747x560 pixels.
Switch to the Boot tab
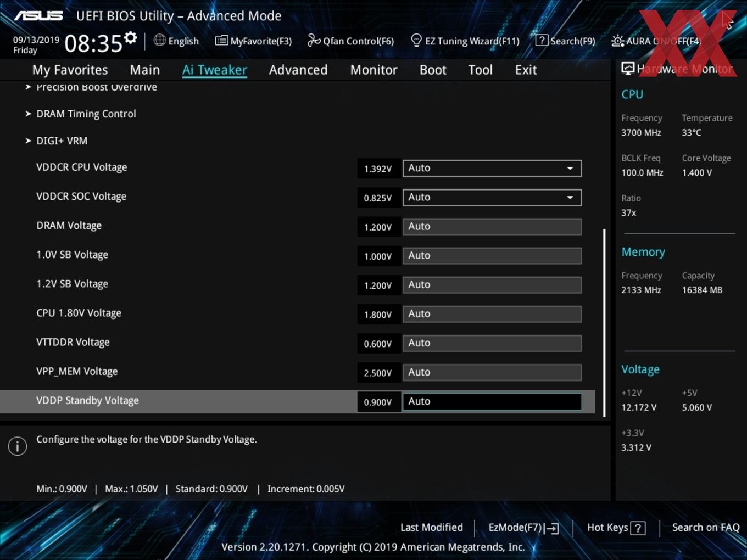click(433, 70)
